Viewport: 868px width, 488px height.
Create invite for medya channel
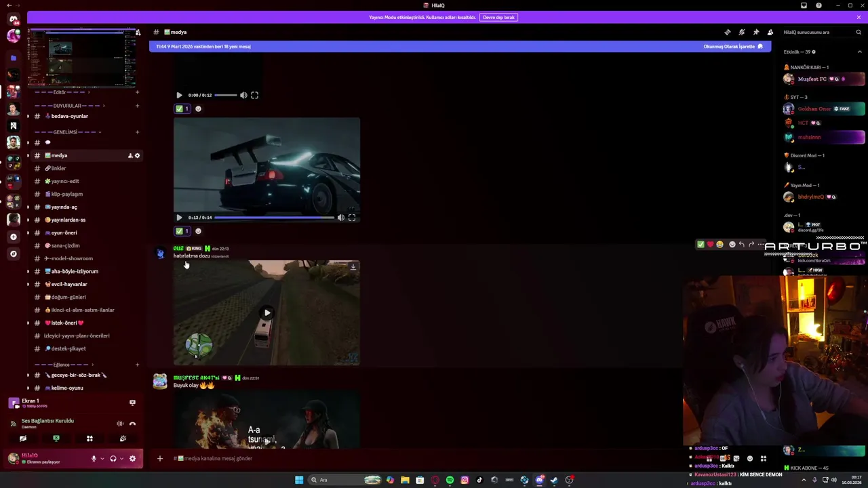point(130,155)
